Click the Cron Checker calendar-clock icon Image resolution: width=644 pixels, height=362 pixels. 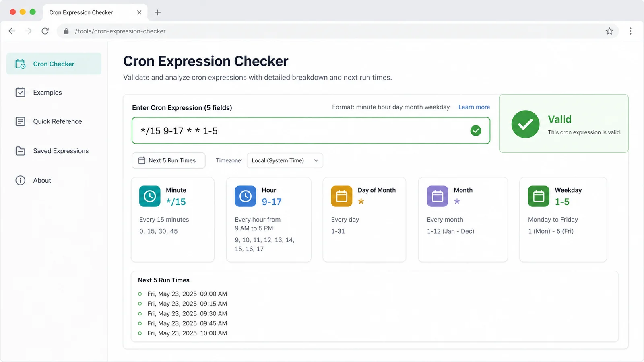pos(21,64)
